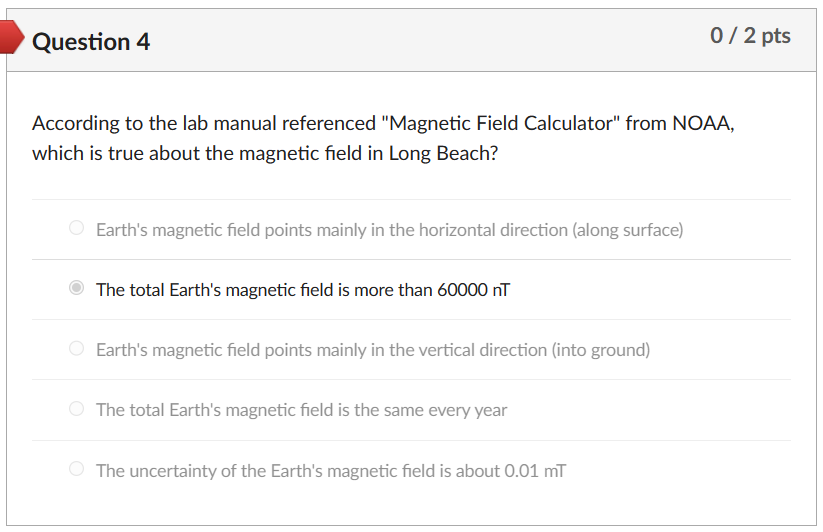This screenshot has width=823, height=532.
Task: Click the red flag marker beside Question 4
Action: (x=12, y=37)
